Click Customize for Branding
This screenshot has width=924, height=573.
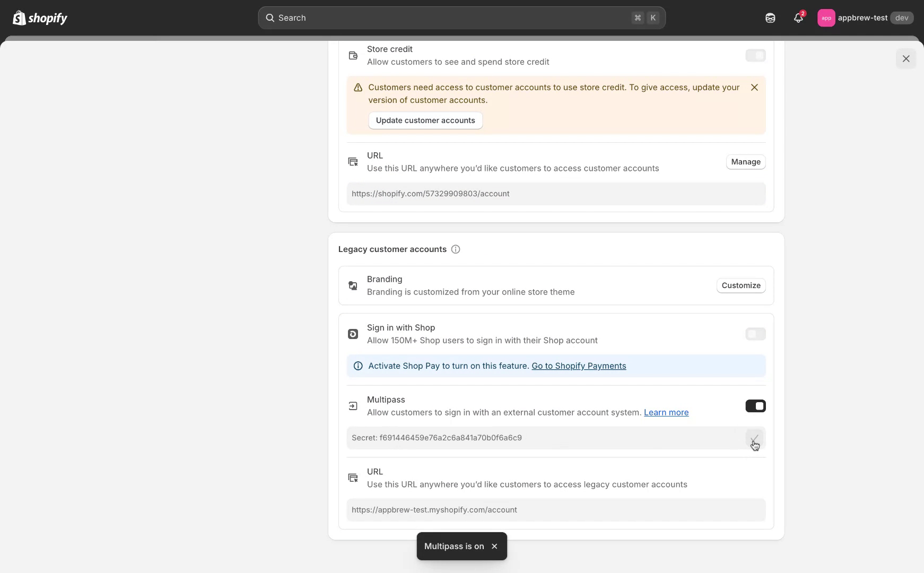(x=740, y=285)
